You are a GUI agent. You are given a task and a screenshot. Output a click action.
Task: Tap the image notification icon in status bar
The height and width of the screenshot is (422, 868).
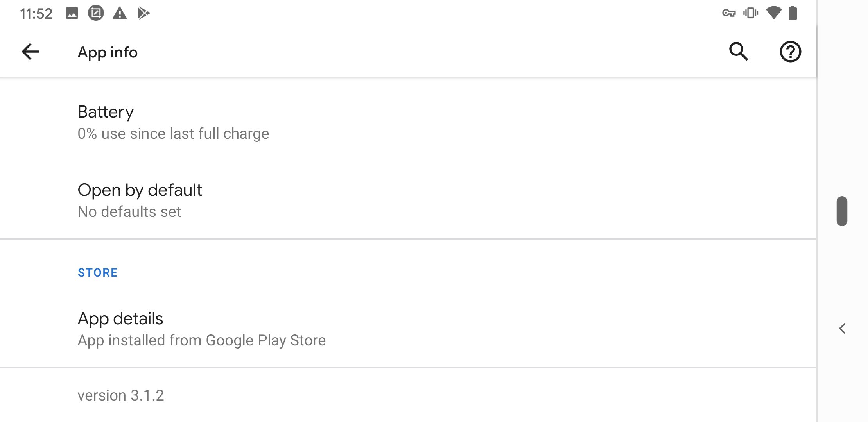coord(72,14)
